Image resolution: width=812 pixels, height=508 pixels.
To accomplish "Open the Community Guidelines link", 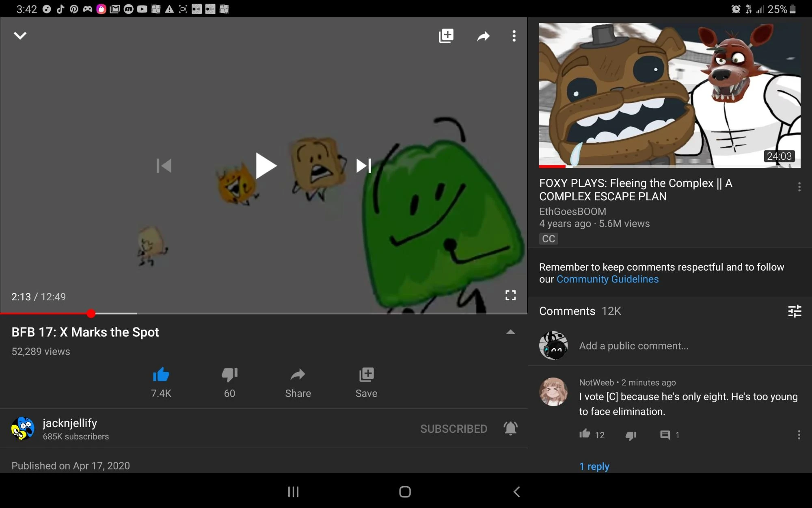I will pyautogui.click(x=608, y=279).
